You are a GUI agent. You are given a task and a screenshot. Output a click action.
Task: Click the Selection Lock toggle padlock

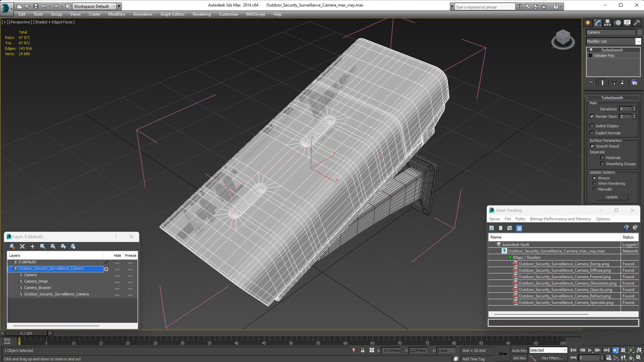tap(363, 350)
